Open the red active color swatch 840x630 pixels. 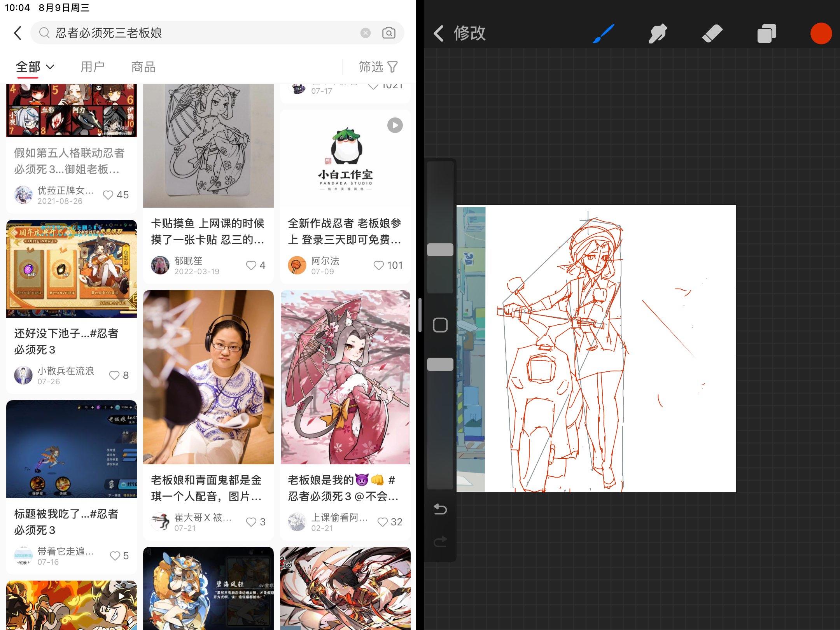[821, 33]
